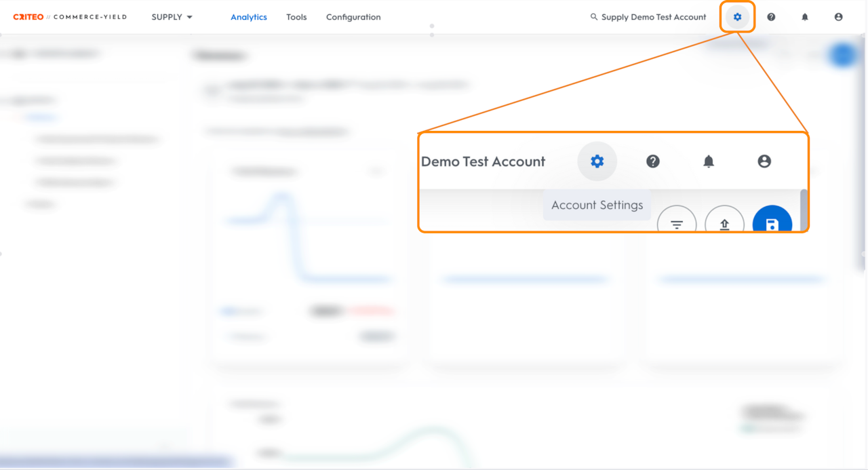The image size is (868, 470).
Task: Open the Tools menu
Action: tap(296, 17)
